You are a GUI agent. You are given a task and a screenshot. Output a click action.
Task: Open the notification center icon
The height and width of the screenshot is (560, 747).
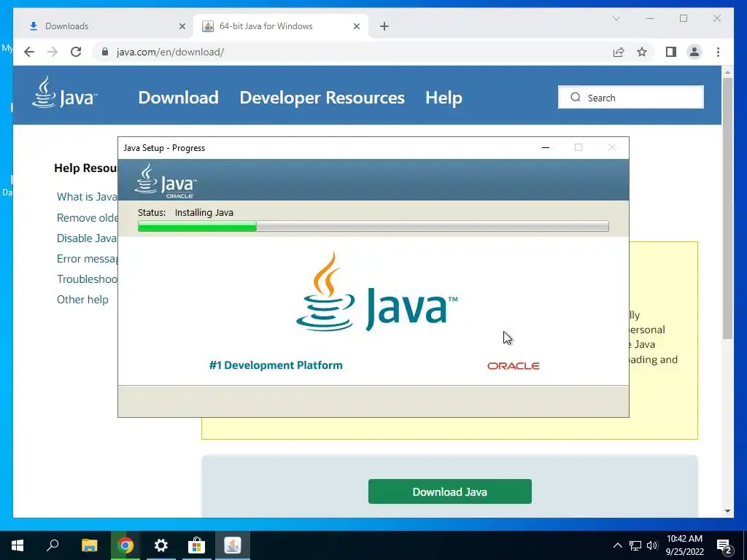724,546
